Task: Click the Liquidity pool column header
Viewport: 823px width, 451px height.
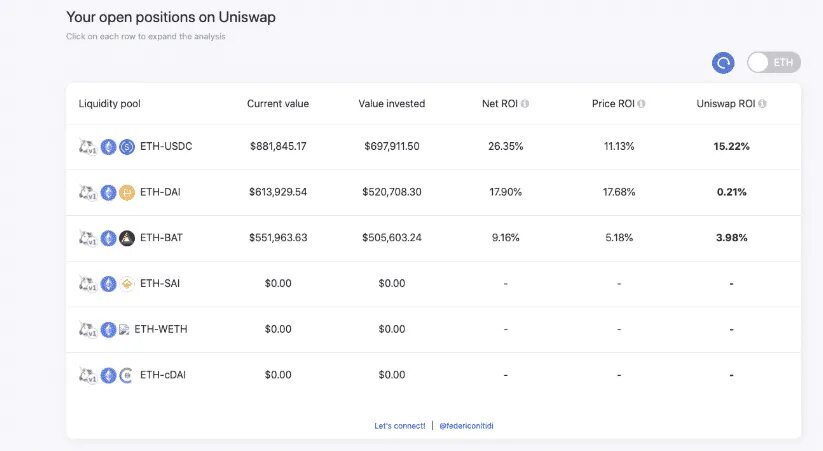Action: pyautogui.click(x=110, y=103)
